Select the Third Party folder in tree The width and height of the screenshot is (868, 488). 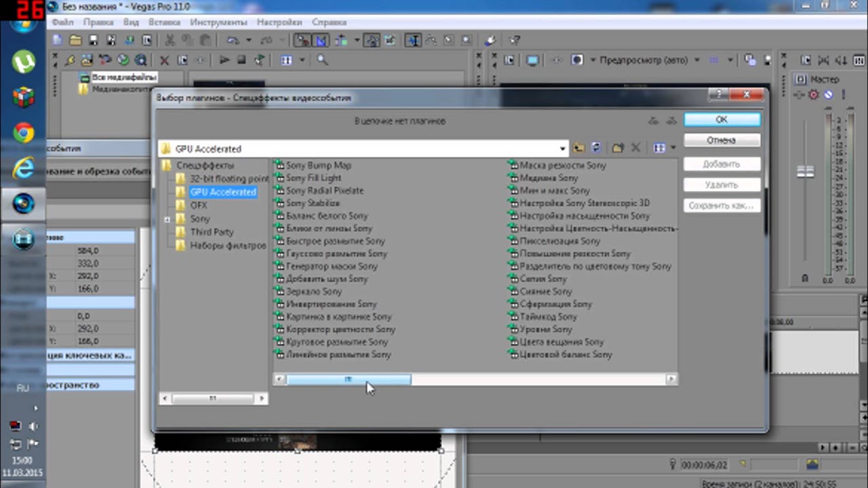pyautogui.click(x=212, y=232)
